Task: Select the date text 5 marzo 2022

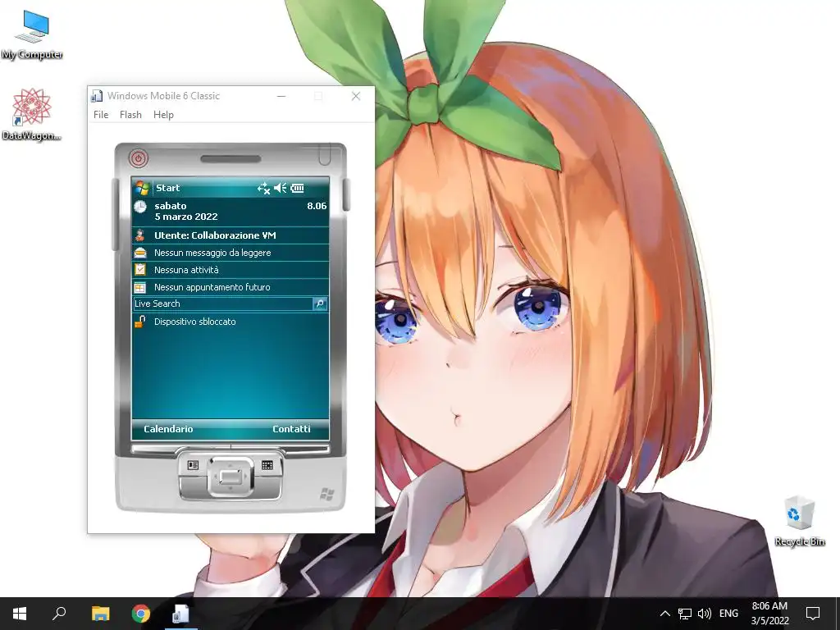Action: coord(186,217)
